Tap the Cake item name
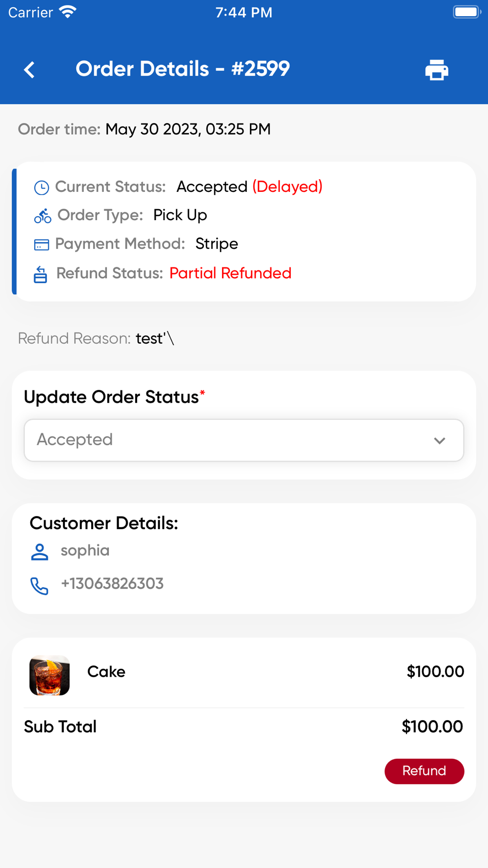This screenshot has height=868, width=488. click(106, 672)
